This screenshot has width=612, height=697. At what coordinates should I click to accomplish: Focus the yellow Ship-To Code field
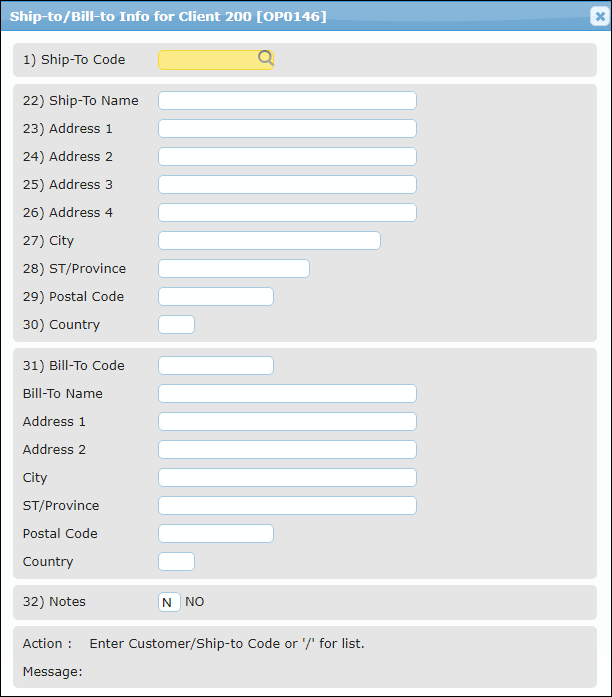216,60
